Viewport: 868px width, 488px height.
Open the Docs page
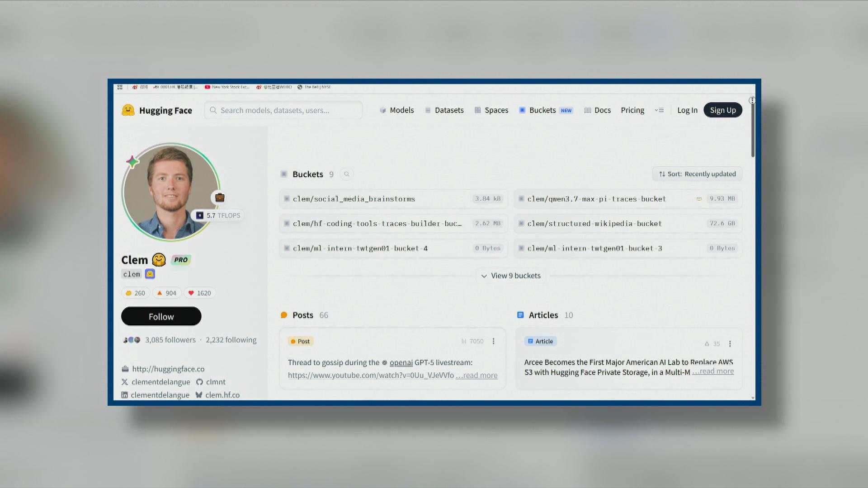point(597,110)
